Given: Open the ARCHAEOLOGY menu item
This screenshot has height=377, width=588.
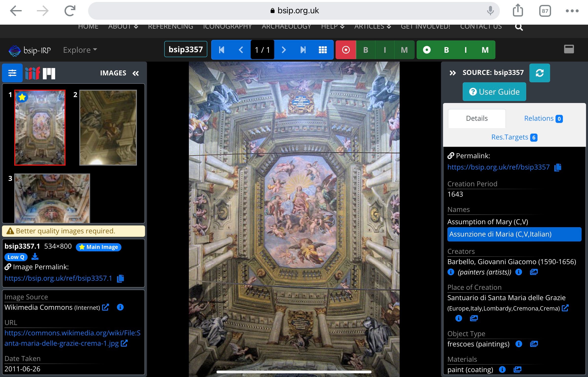Looking at the screenshot, I should [286, 27].
